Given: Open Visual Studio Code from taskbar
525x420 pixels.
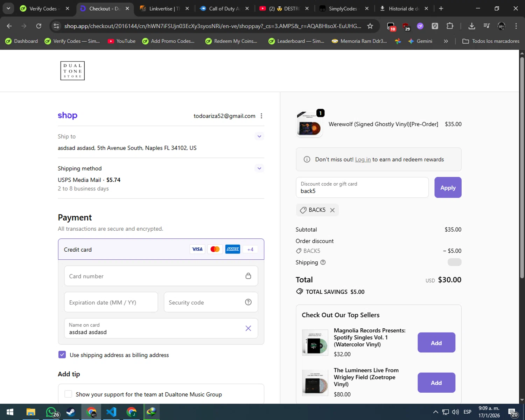Looking at the screenshot, I should pyautogui.click(x=111, y=412).
